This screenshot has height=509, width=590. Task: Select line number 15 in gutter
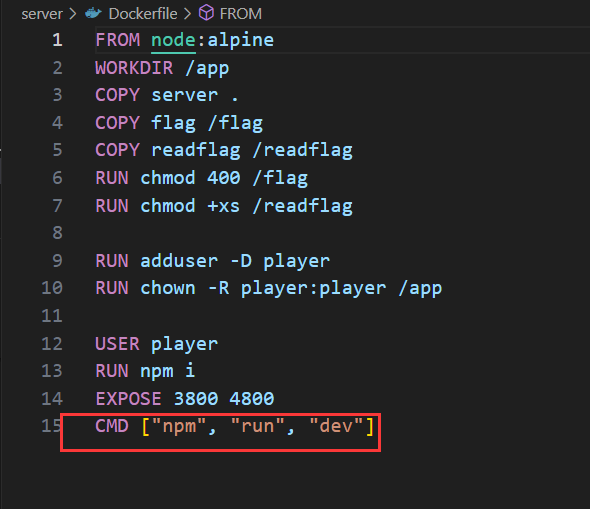click(51, 426)
